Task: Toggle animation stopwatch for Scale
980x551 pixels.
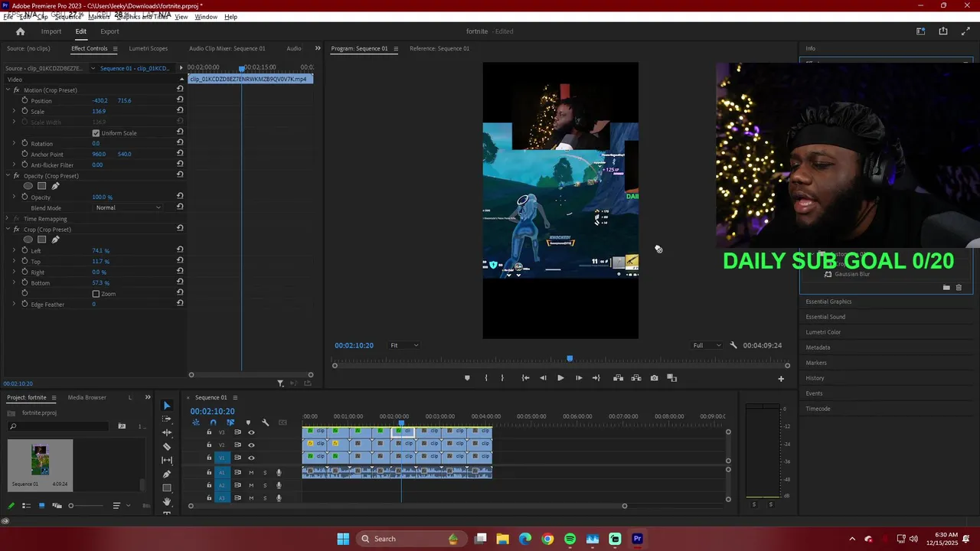Action: coord(24,111)
